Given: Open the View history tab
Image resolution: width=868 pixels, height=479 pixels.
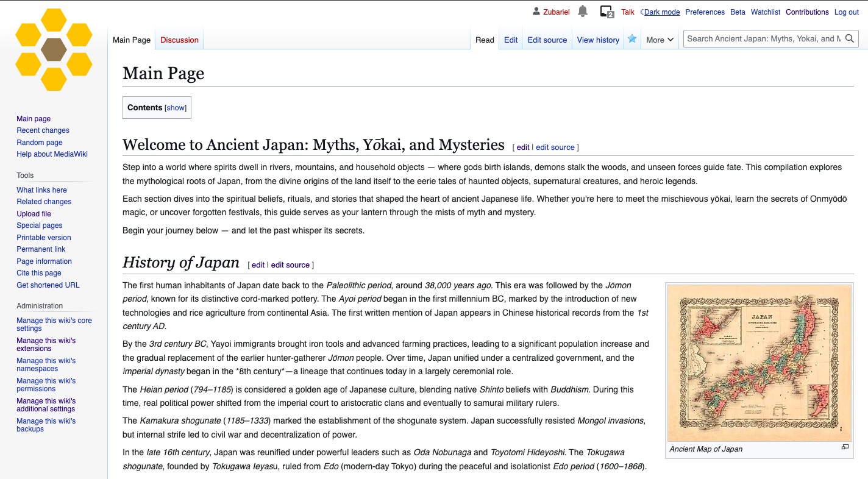Looking at the screenshot, I should [x=598, y=40].
